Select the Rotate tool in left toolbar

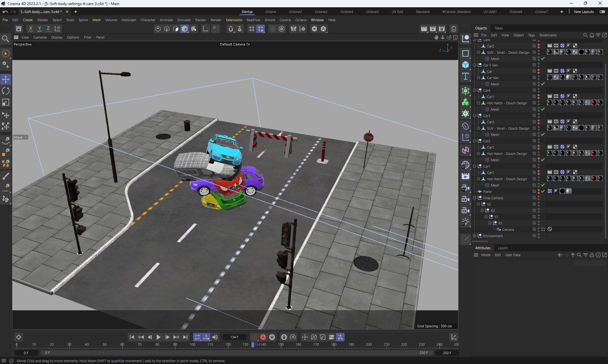(x=6, y=91)
